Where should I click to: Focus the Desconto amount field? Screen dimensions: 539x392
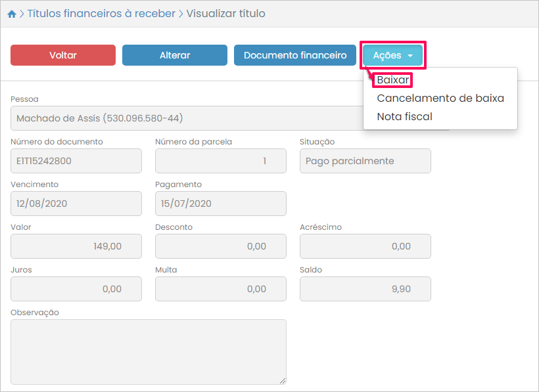(x=221, y=246)
